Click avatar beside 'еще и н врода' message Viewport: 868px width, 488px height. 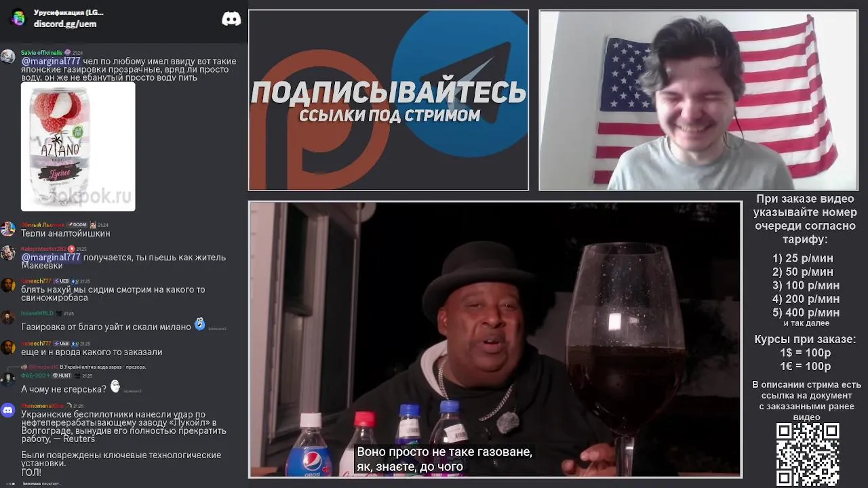[x=8, y=347]
